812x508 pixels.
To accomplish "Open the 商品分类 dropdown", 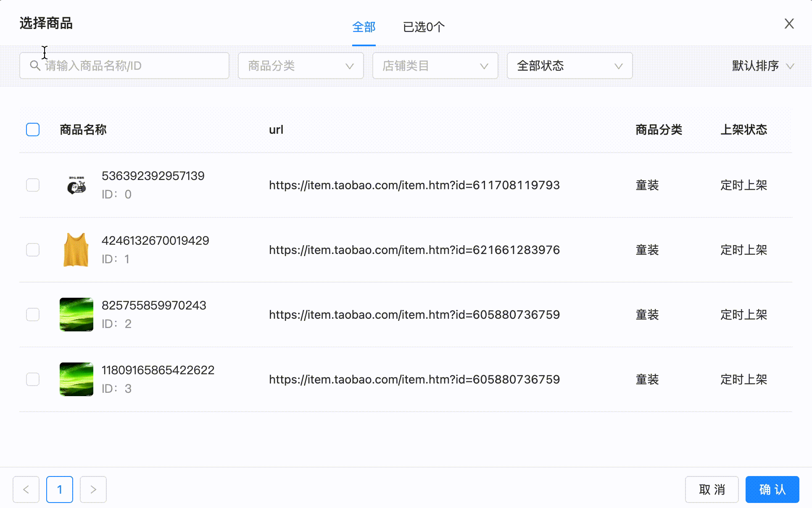I will 301,66.
